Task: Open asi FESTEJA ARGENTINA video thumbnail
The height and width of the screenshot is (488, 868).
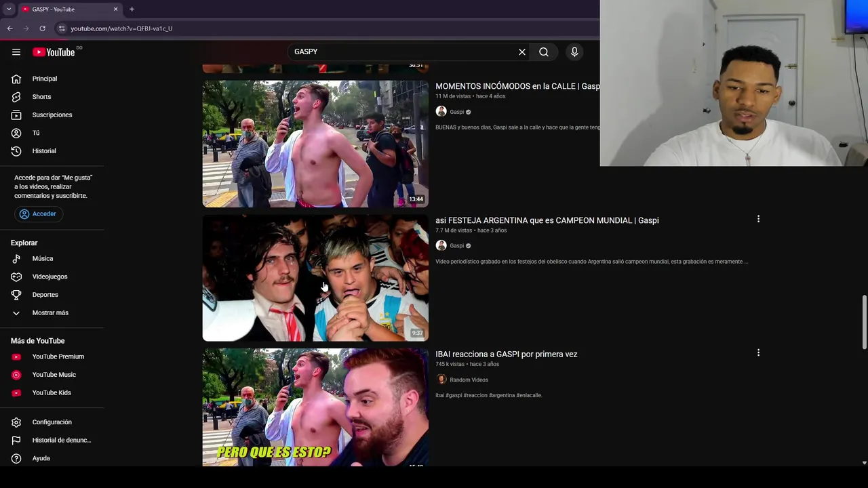Action: pos(315,278)
